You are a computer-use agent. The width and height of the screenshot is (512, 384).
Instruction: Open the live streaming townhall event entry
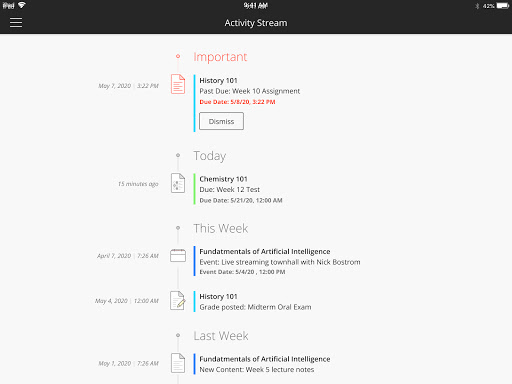280,262
